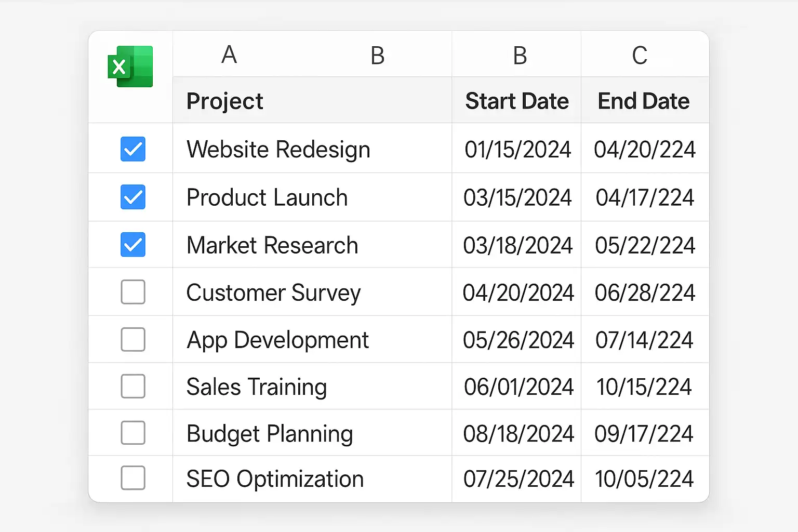The height and width of the screenshot is (532, 798).
Task: Uncheck the Website Redesign checkbox
Action: tap(133, 149)
